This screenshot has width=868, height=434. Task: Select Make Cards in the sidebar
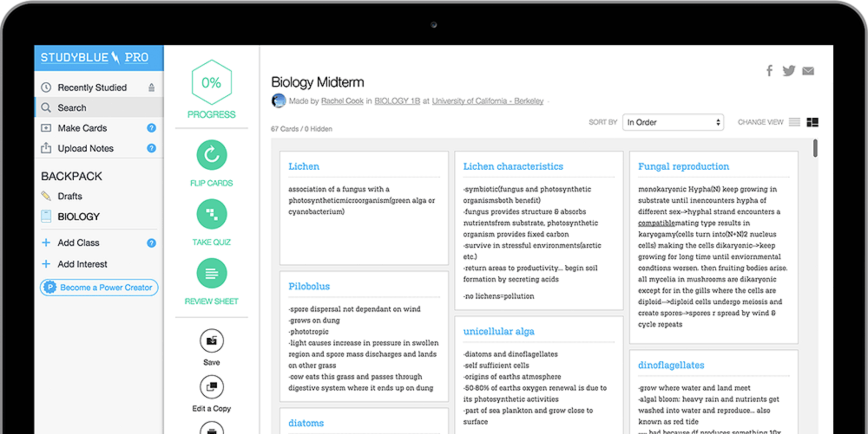tap(99, 128)
